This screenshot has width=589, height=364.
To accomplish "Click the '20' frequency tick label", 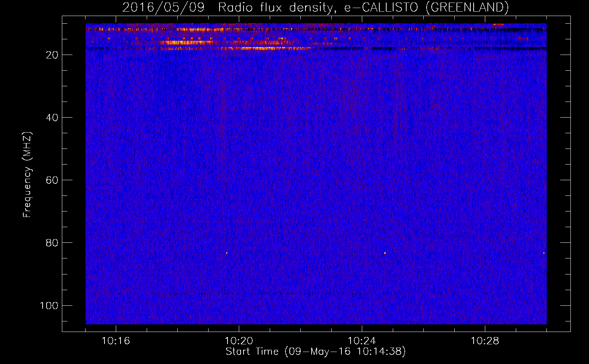I will pyautogui.click(x=52, y=55).
